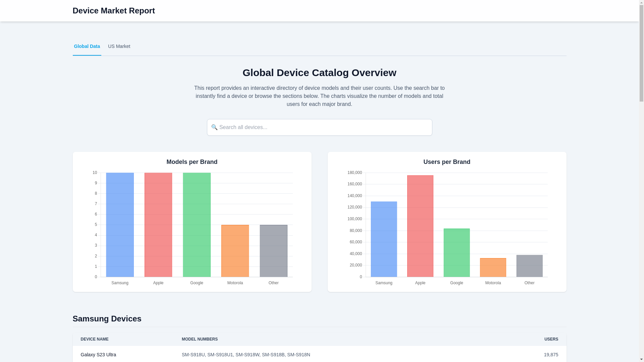The image size is (644, 362).
Task: Select the Motorola bar in Models per Brand
Action: coord(235,251)
